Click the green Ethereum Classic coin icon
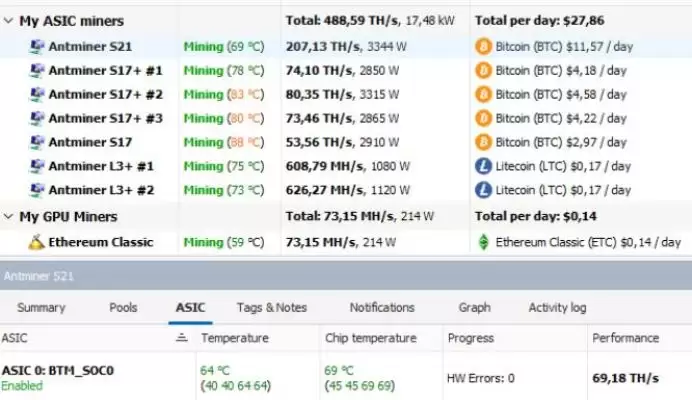This screenshot has height=400, width=692. pos(484,242)
